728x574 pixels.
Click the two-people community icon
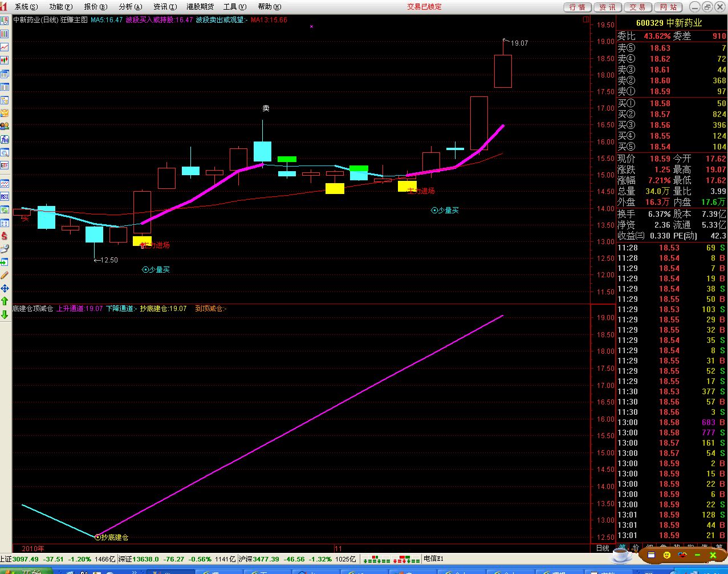click(x=5, y=126)
